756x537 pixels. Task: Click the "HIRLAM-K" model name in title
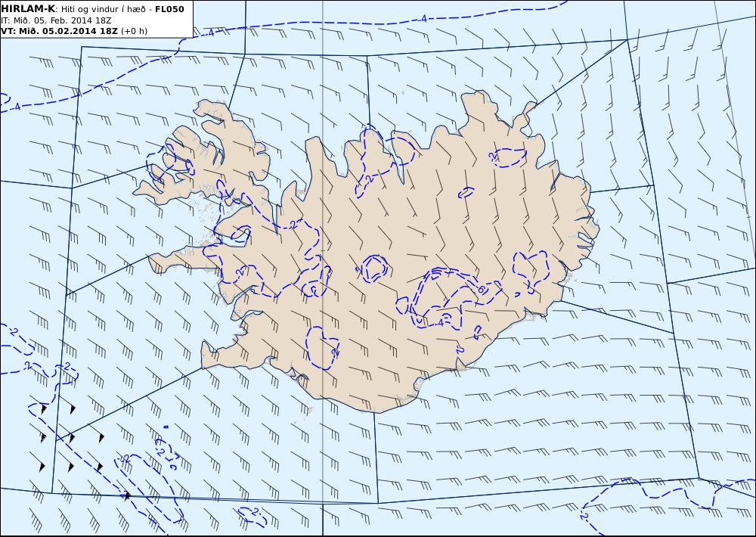pyautogui.click(x=28, y=8)
